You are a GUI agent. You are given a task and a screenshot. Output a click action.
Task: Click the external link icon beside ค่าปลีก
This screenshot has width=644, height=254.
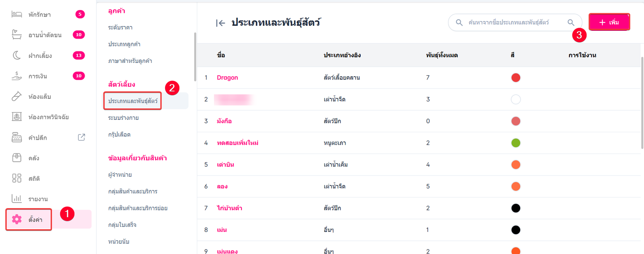point(81,137)
